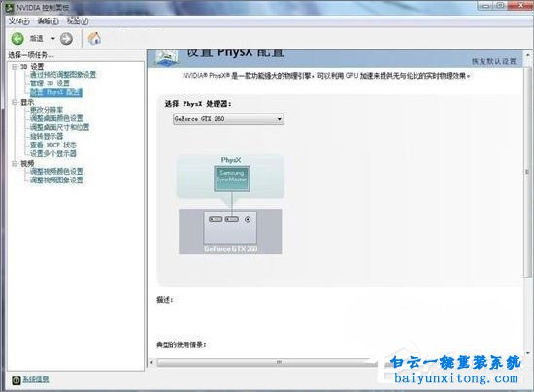Viewport: 534px width, 392px height.
Task: Open the 编辑(E) menu
Action: pyautogui.click(x=48, y=21)
